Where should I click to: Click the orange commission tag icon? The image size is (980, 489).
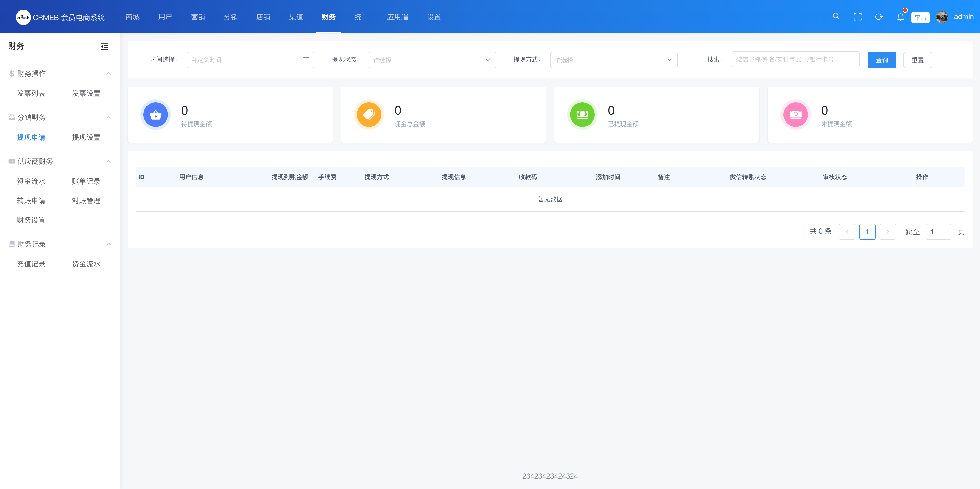click(369, 115)
